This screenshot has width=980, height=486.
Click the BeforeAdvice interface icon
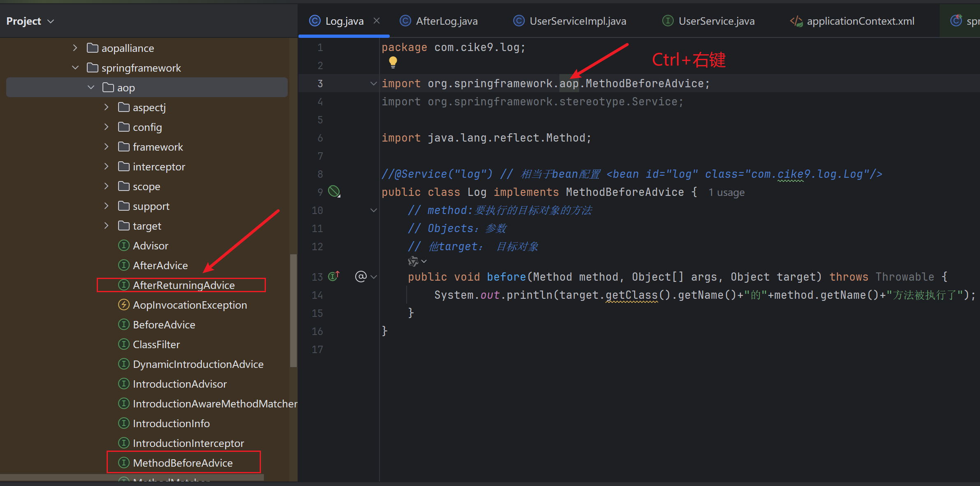[x=124, y=325]
